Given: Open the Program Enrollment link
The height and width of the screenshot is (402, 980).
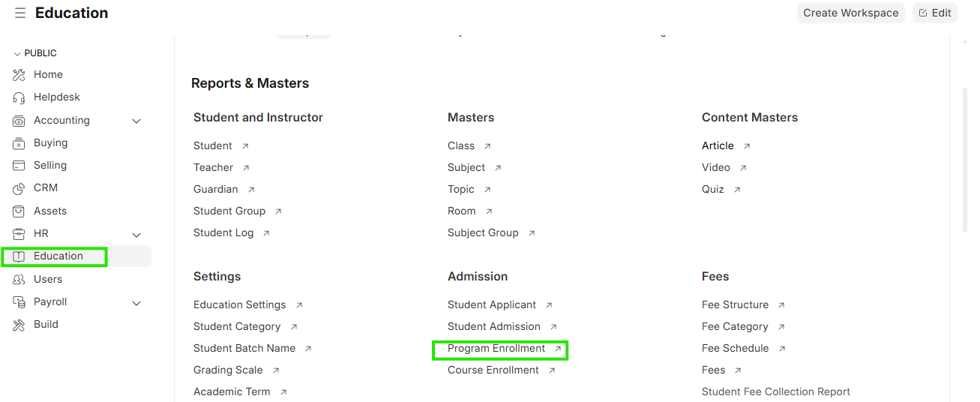Looking at the screenshot, I should click(496, 349).
